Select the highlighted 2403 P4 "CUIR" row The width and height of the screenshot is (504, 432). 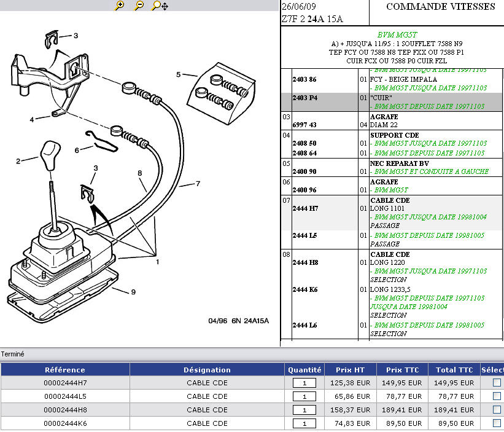(x=392, y=101)
